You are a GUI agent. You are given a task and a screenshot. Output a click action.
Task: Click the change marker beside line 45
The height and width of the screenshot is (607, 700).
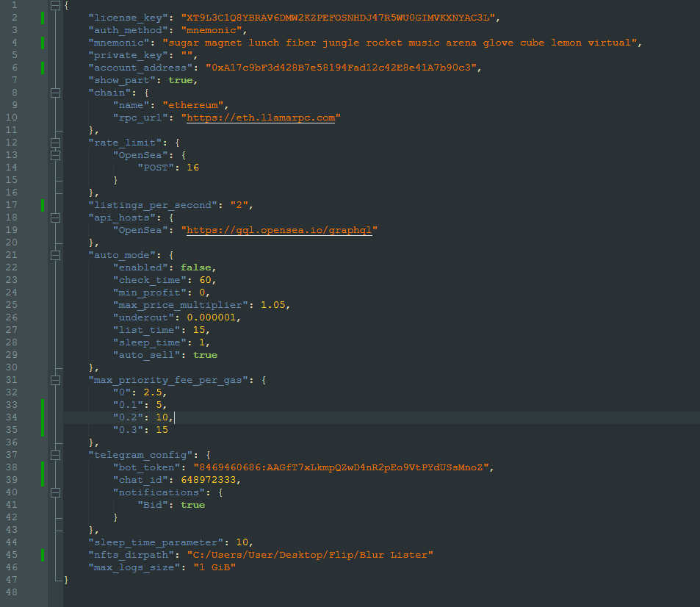[x=43, y=555]
